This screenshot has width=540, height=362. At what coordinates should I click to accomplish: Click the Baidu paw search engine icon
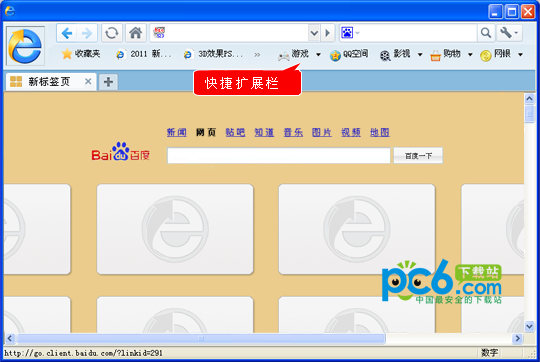[347, 33]
